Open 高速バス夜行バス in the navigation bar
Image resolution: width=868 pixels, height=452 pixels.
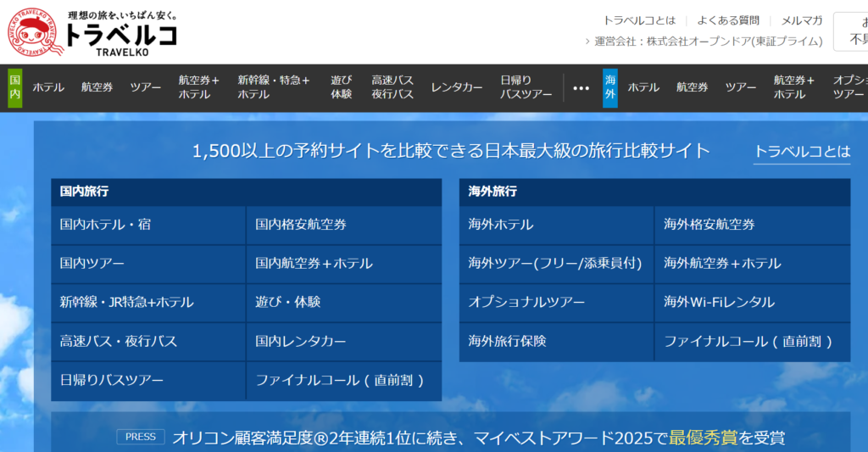[x=392, y=87]
